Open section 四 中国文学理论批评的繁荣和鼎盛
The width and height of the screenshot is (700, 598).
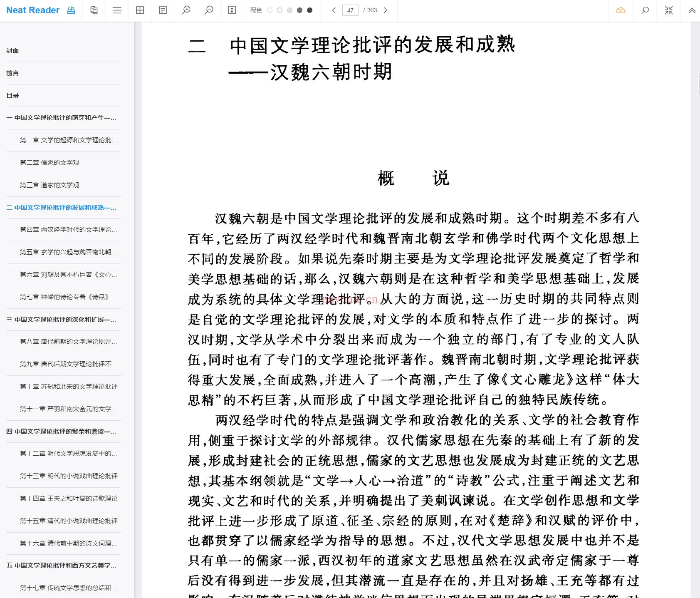point(64,432)
